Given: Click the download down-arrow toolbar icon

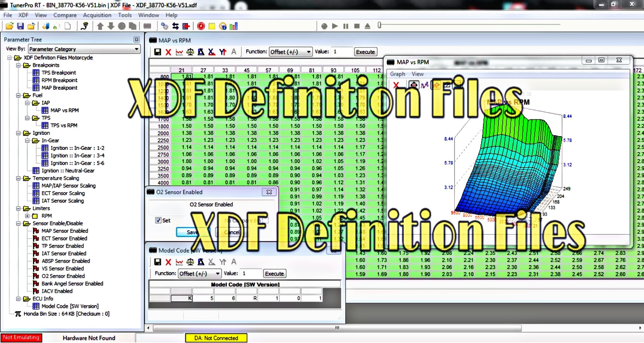Looking at the screenshot, I should (x=111, y=26).
